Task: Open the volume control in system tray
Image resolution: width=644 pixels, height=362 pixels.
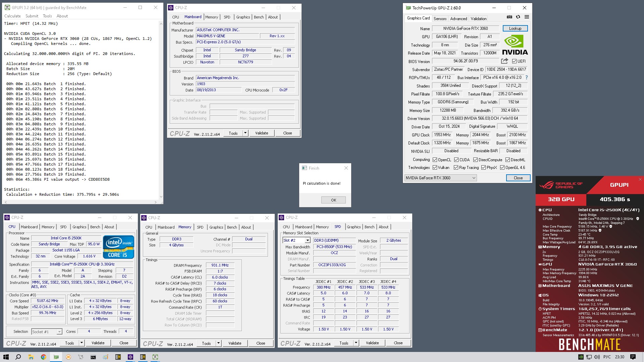Action: tap(597, 357)
